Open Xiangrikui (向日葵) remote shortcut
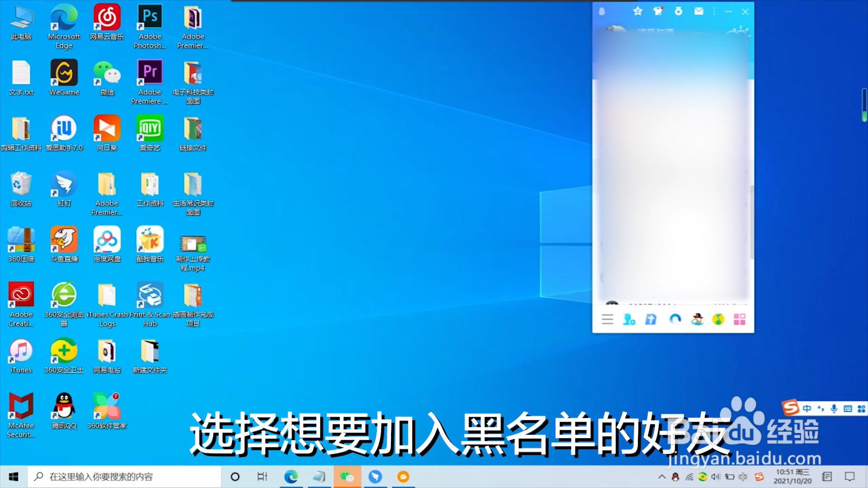Viewport: 868px width, 488px height. [x=107, y=133]
